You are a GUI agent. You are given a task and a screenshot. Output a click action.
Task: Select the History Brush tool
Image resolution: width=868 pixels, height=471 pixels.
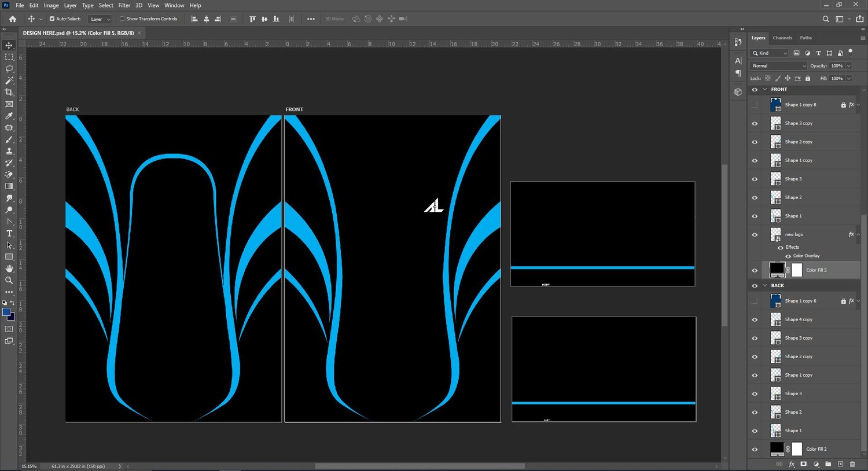tap(9, 163)
